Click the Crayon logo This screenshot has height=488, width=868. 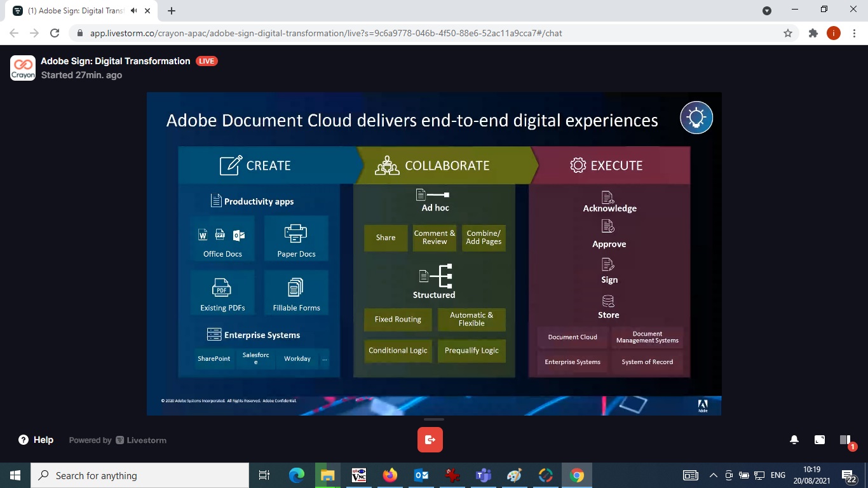pyautogui.click(x=23, y=68)
